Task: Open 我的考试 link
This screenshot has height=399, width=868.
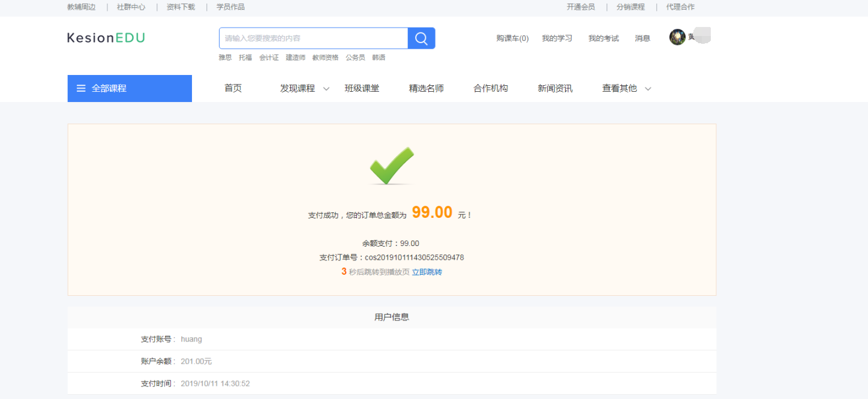Action: (x=603, y=38)
